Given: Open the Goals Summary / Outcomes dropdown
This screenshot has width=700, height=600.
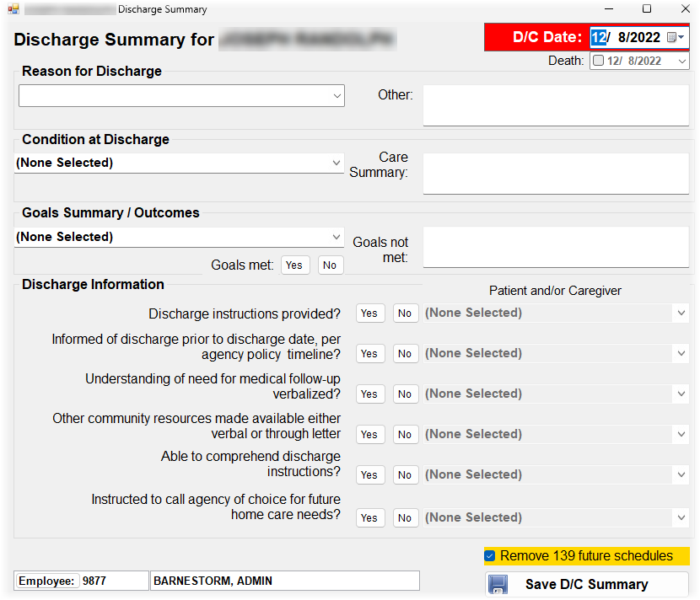Looking at the screenshot, I should [x=337, y=237].
